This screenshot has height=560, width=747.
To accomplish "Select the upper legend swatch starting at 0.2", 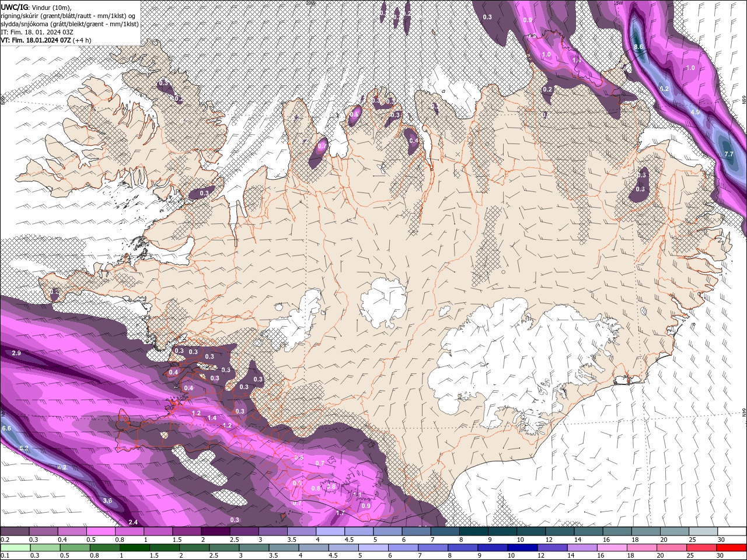I will pos(15,531).
